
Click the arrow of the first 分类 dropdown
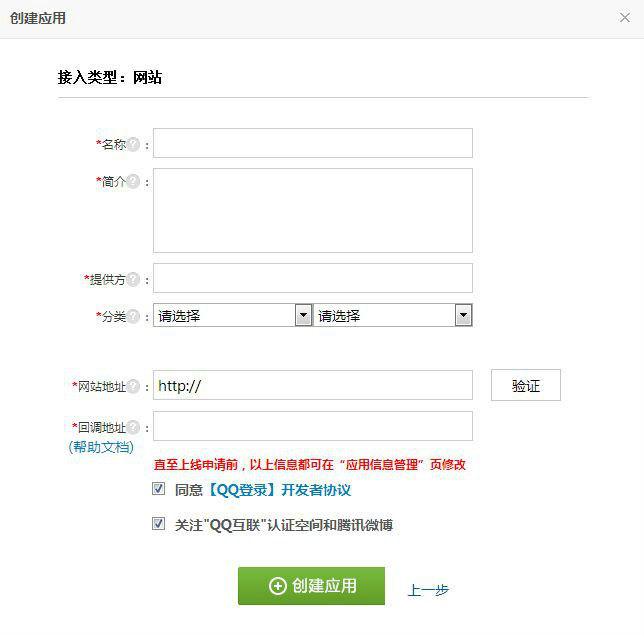[x=304, y=315]
